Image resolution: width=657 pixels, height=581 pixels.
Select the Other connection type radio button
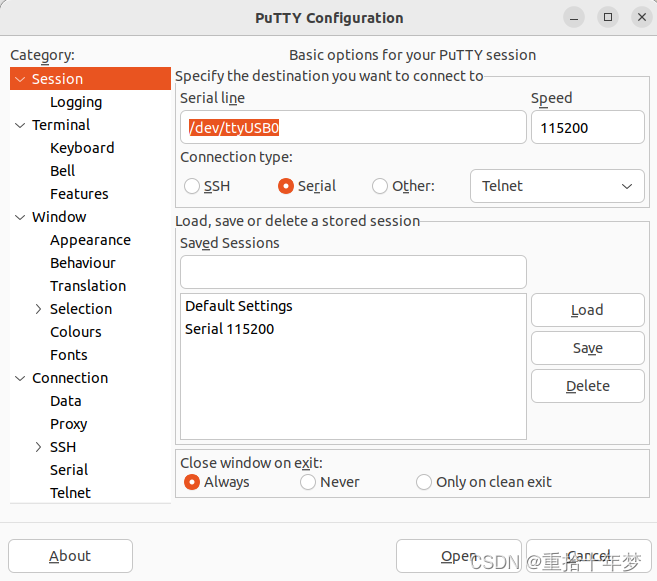click(380, 186)
